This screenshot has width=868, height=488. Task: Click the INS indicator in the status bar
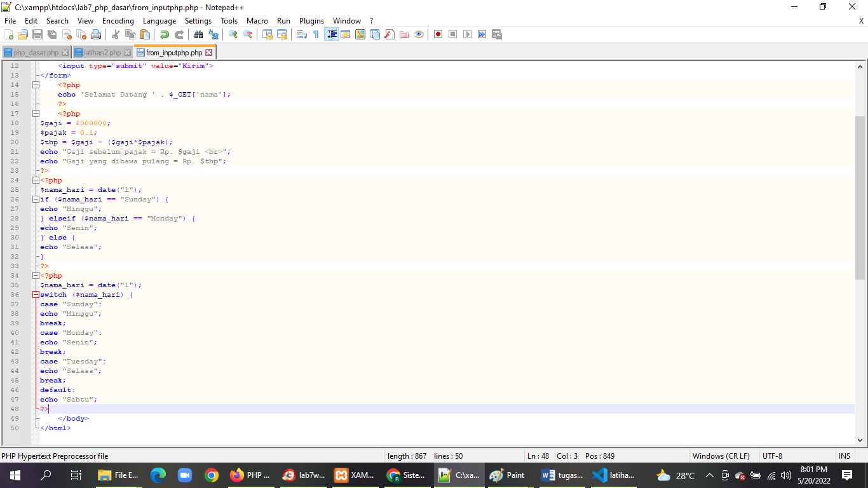844,456
